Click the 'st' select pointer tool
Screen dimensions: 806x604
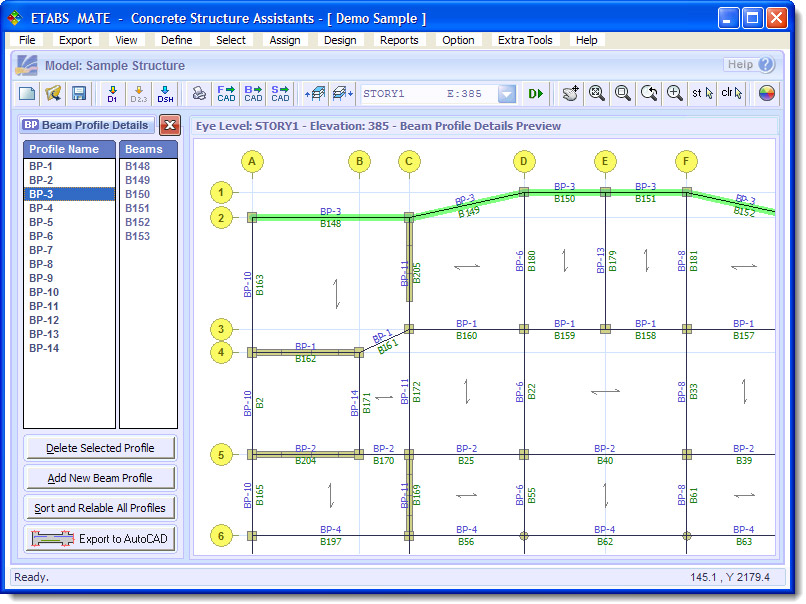(703, 93)
